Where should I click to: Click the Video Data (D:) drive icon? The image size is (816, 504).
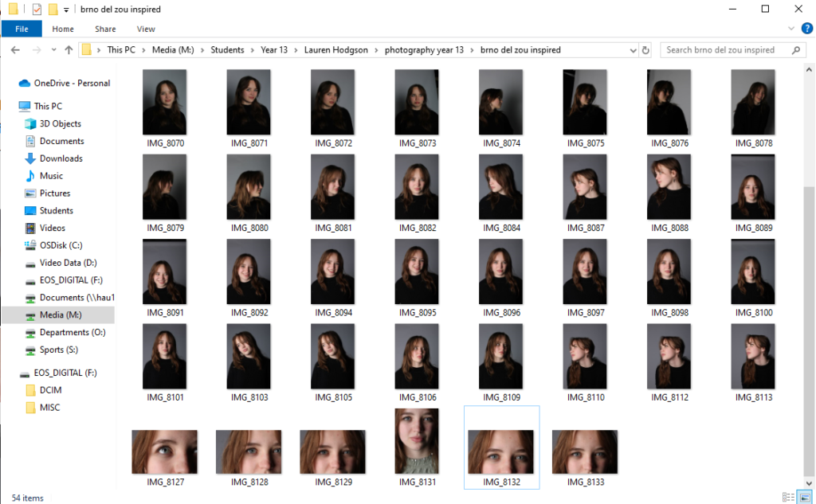[x=30, y=264]
